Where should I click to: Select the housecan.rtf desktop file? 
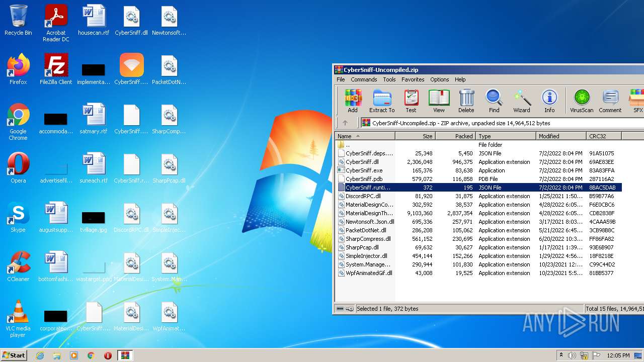point(94,20)
